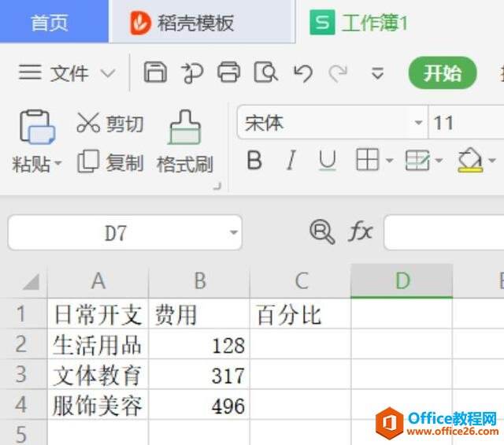Click the formula zoom magnifier icon
504x445 pixels.
point(322,232)
